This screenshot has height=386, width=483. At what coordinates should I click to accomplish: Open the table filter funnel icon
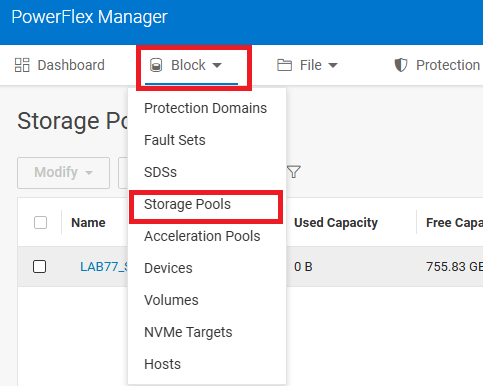[x=294, y=172]
